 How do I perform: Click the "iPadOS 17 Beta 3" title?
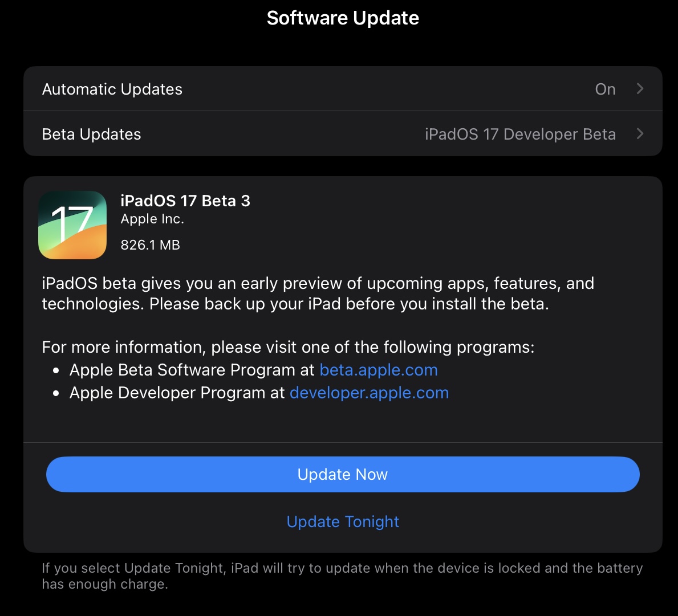[x=185, y=201]
